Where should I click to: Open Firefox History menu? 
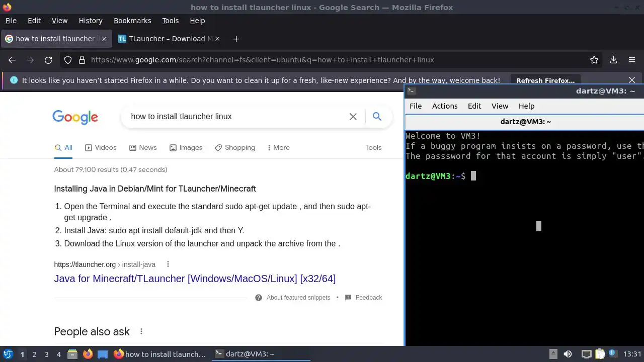click(91, 21)
